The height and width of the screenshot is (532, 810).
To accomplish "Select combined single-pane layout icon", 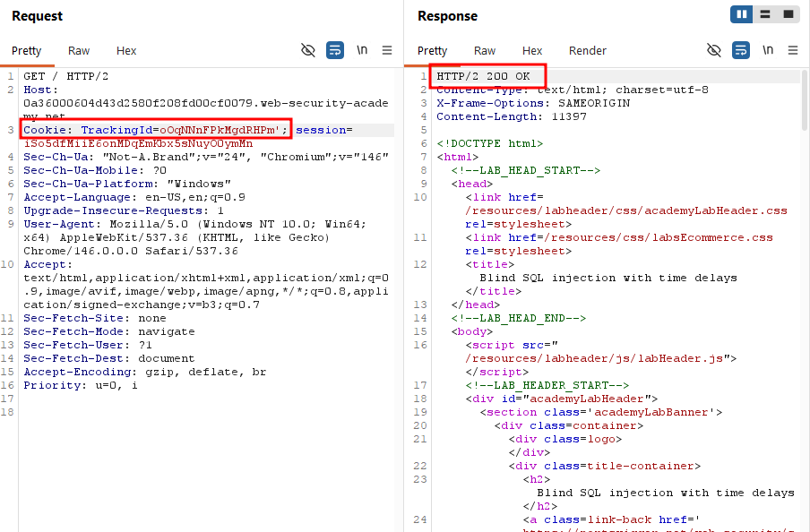I will point(788,14).
